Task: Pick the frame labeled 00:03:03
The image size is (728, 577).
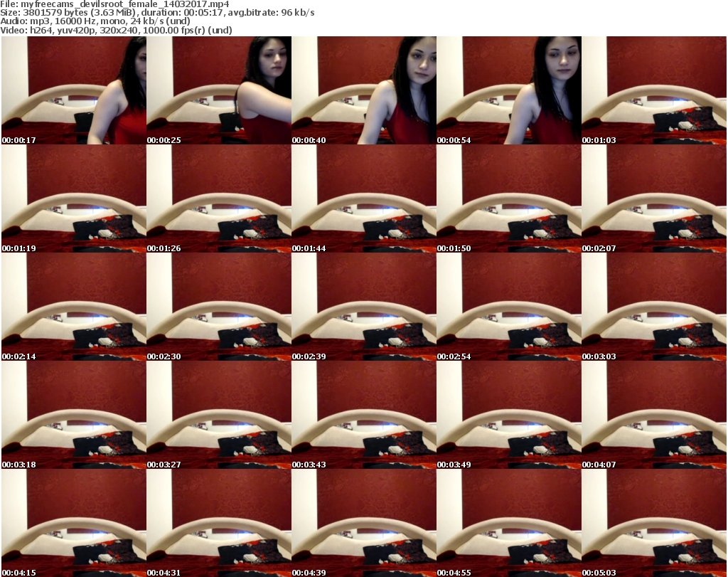Action: tap(654, 307)
